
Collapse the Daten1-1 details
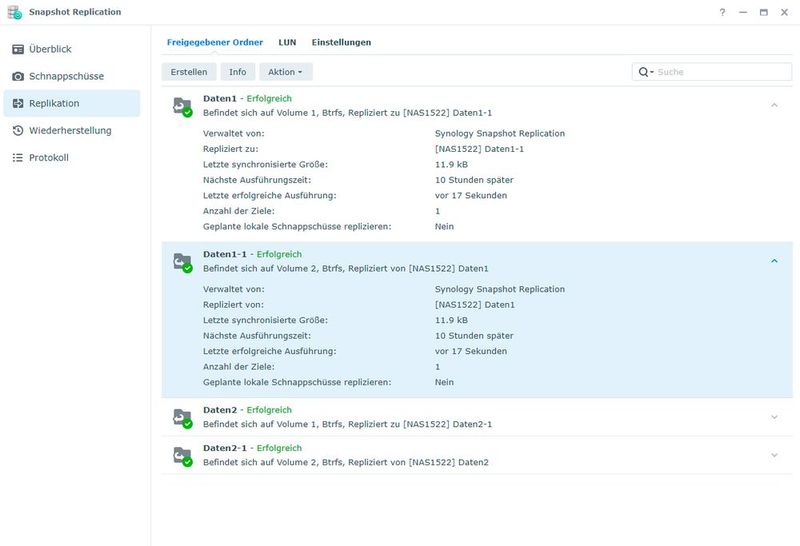[774, 261]
